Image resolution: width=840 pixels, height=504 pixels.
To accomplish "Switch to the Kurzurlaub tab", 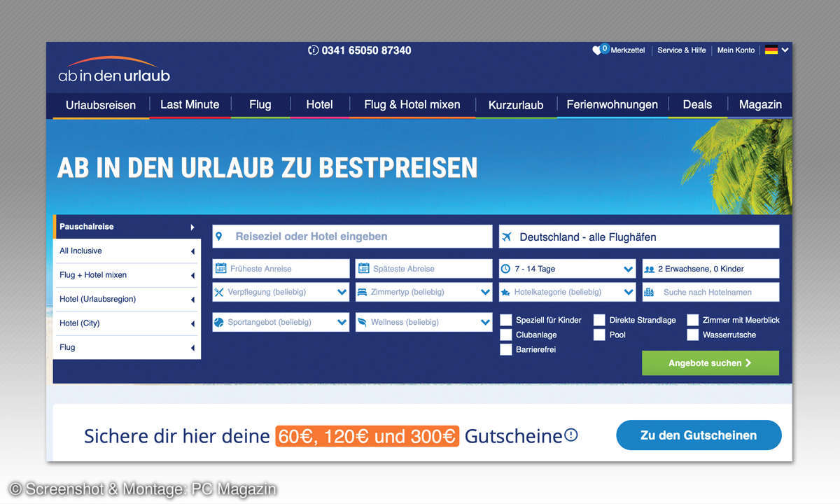I will coord(516,105).
